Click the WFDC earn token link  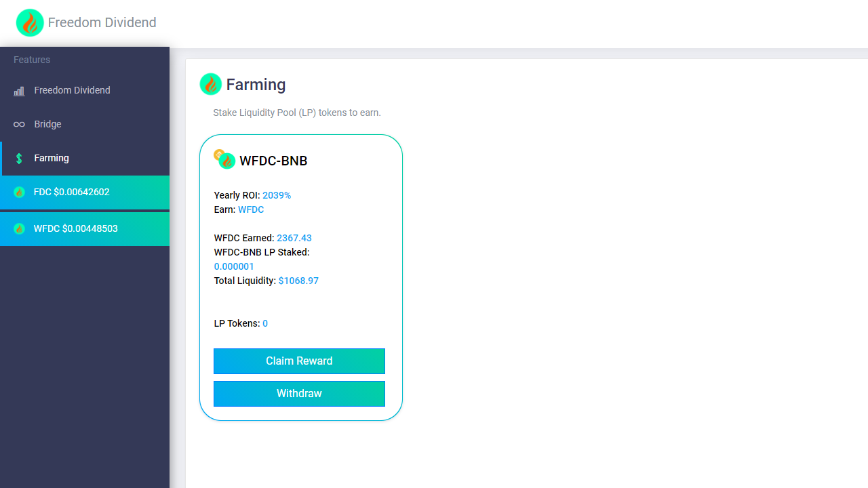(x=251, y=209)
